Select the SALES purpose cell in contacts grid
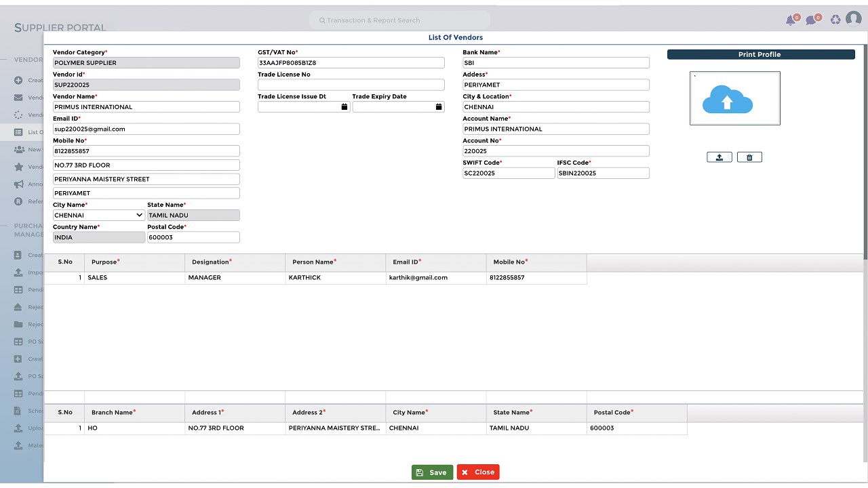The image size is (868, 488). [134, 277]
